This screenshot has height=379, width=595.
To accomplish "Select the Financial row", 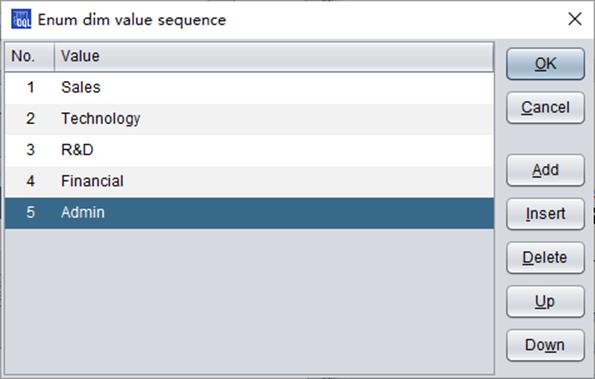I will (x=249, y=181).
